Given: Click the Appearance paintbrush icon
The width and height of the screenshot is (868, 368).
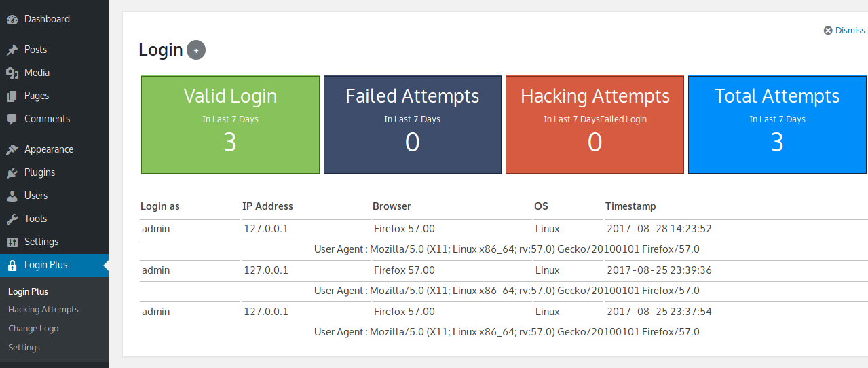Looking at the screenshot, I should point(12,149).
